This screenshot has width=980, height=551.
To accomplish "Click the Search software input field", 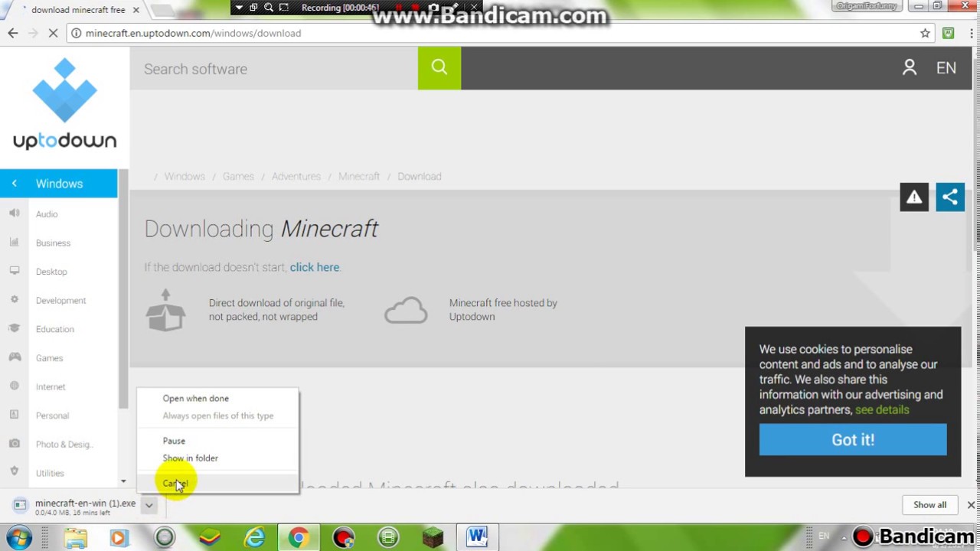I will (273, 68).
